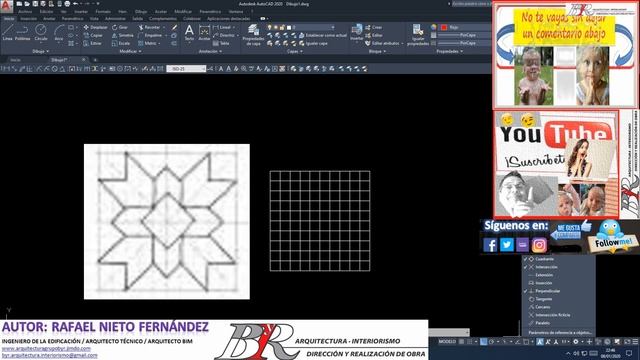Click the Estirar modify tool
Image resolution: width=640 pixels, height=360 pixels.
coord(93,43)
